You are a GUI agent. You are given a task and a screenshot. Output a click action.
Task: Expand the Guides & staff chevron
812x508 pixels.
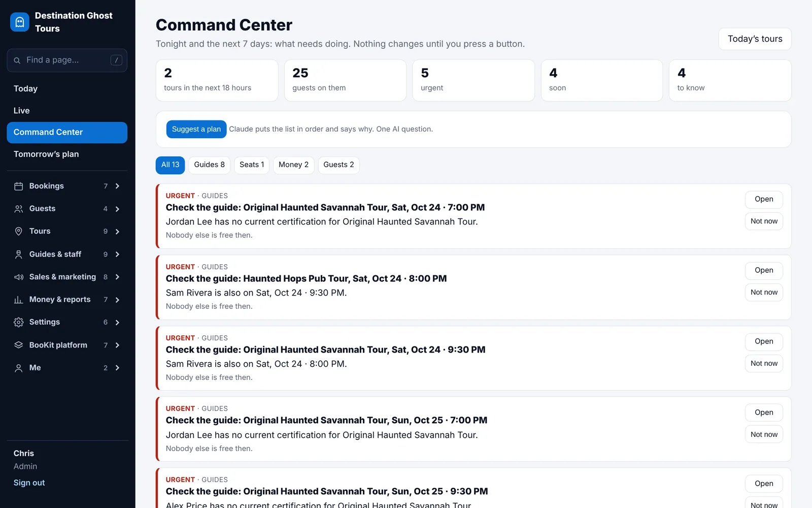tap(117, 255)
